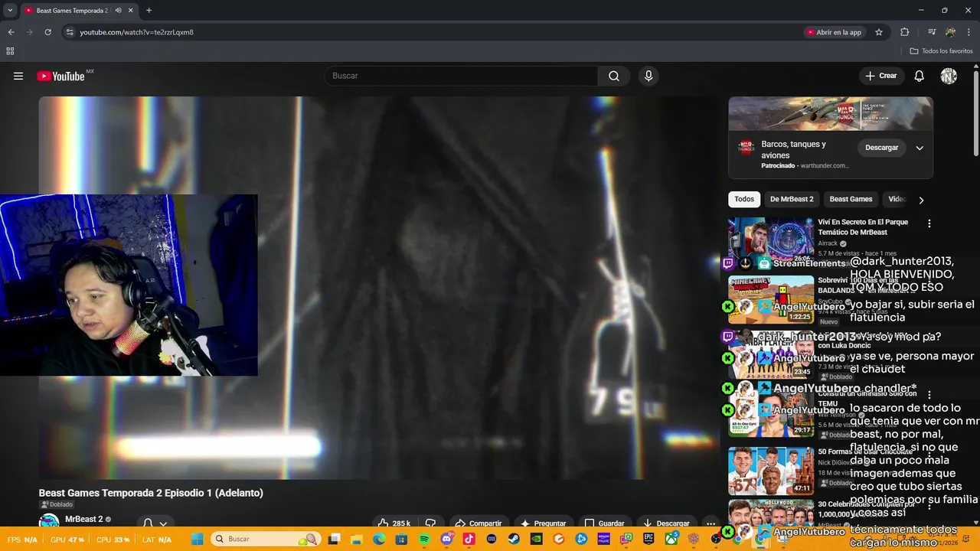Open the browser extensions puzzle icon
Viewport: 980px width, 551px height.
[904, 32]
